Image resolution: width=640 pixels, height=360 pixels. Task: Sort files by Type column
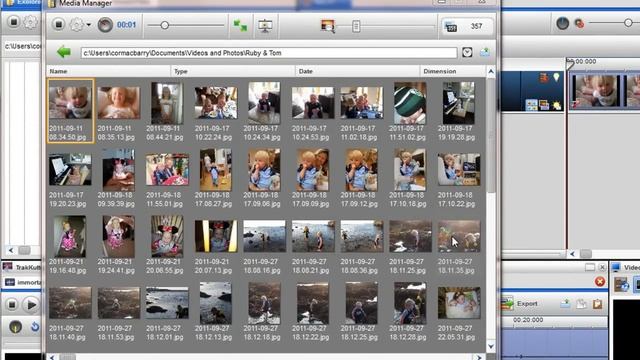(233, 71)
